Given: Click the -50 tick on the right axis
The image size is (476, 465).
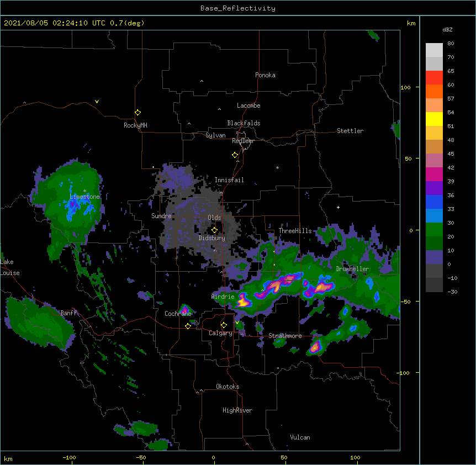Looking at the screenshot, I should tap(405, 302).
